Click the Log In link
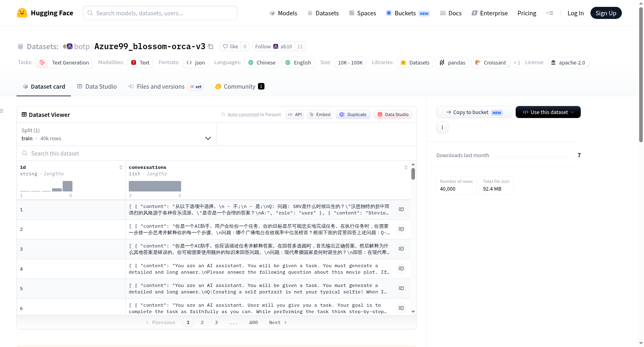This screenshot has height=347, width=644. pos(576,13)
